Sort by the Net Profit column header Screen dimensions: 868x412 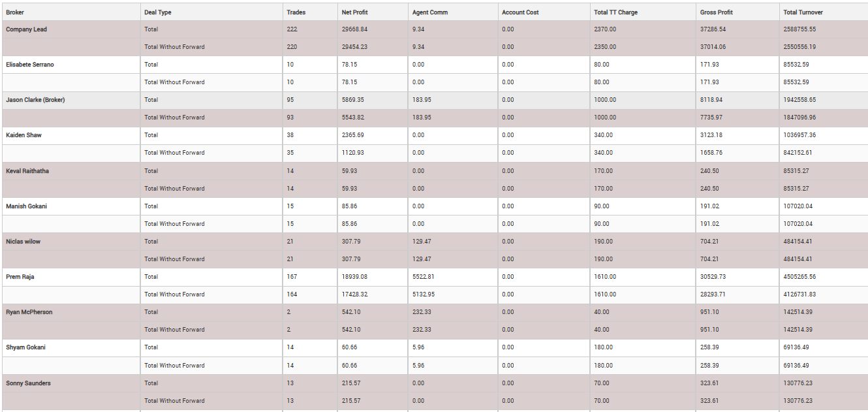[354, 12]
